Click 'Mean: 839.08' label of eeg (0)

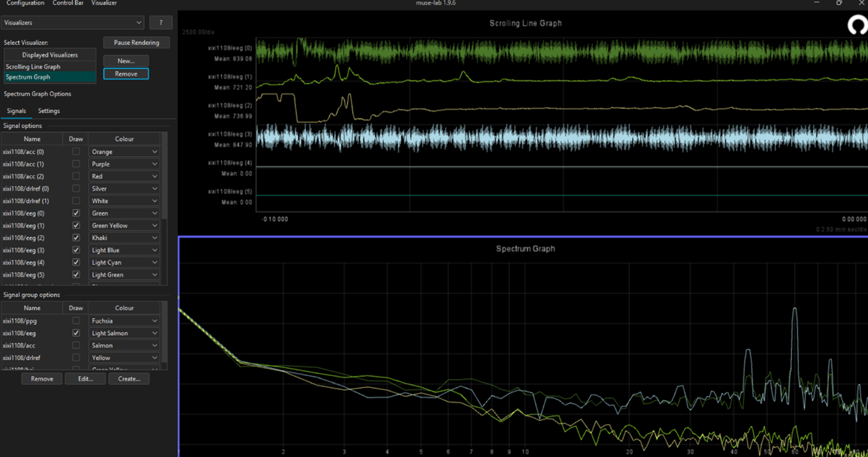tap(233, 59)
